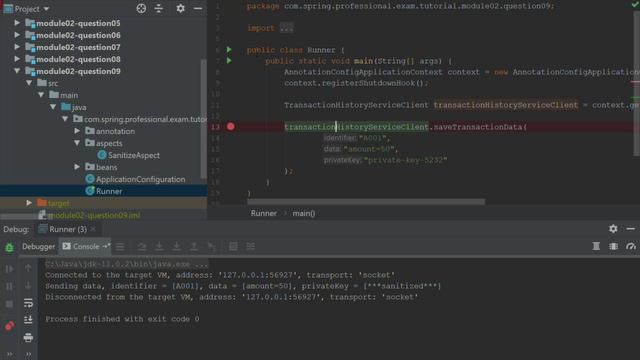The height and width of the screenshot is (360, 640).
Task: Collapse the src folder
Action: point(29,83)
